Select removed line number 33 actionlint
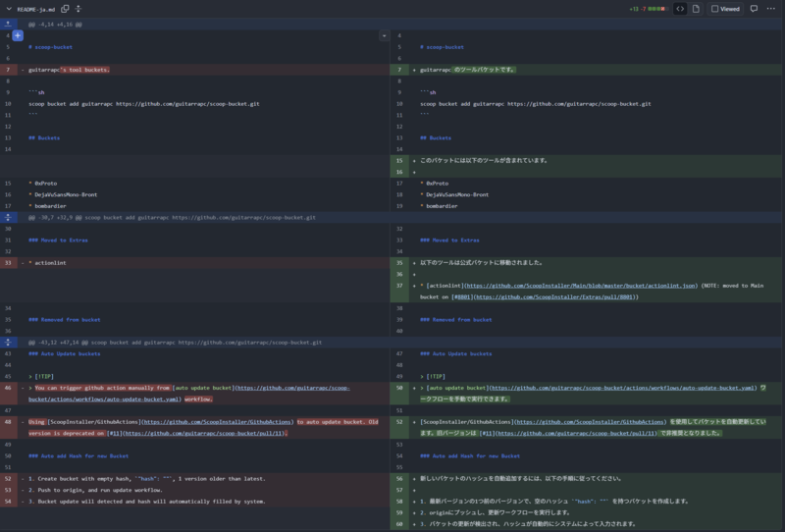The height and width of the screenshot is (532, 785). (x=8, y=263)
